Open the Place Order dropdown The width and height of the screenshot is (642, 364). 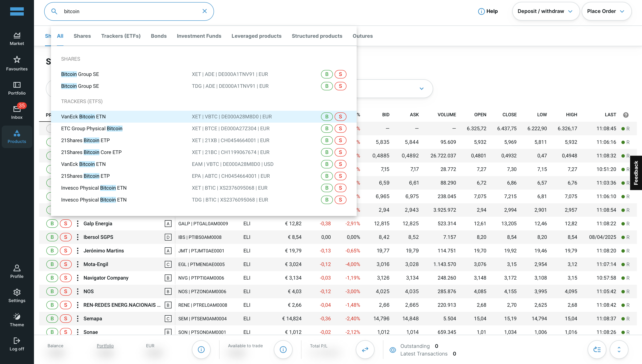point(606,11)
